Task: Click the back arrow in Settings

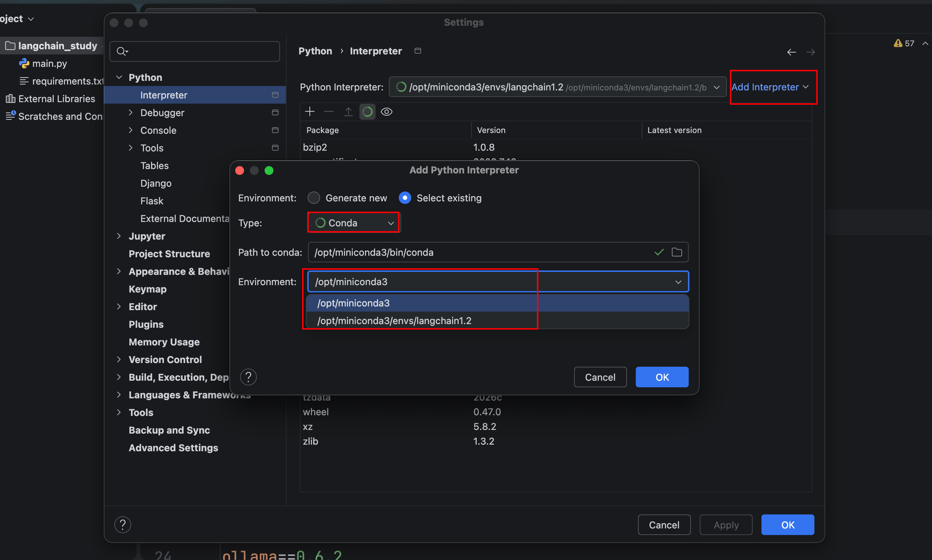Action: 792,52
